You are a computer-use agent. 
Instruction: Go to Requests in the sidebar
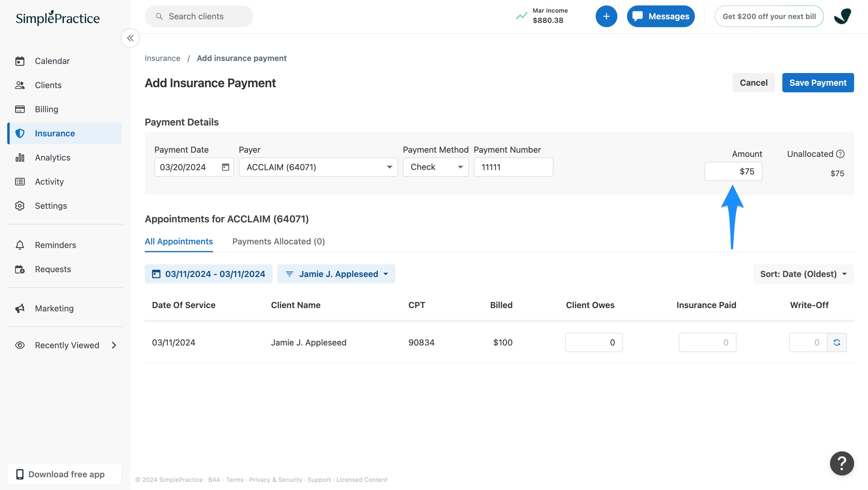click(65, 269)
